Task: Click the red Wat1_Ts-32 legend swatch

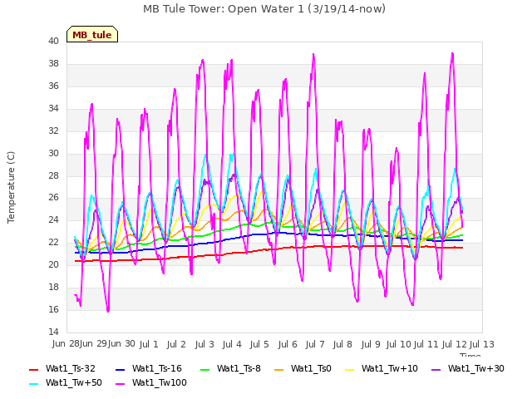Action: 34,369
